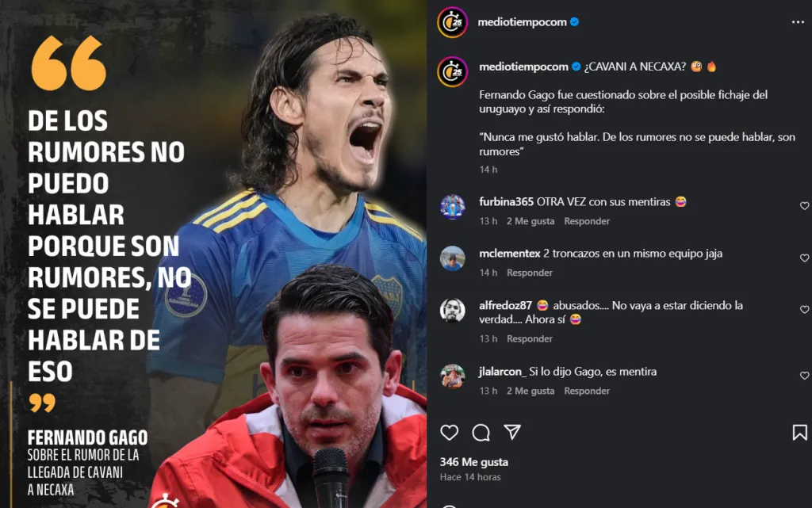The height and width of the screenshot is (508, 812).
Task: Open furbina365's profile avatar
Action: pyautogui.click(x=453, y=206)
